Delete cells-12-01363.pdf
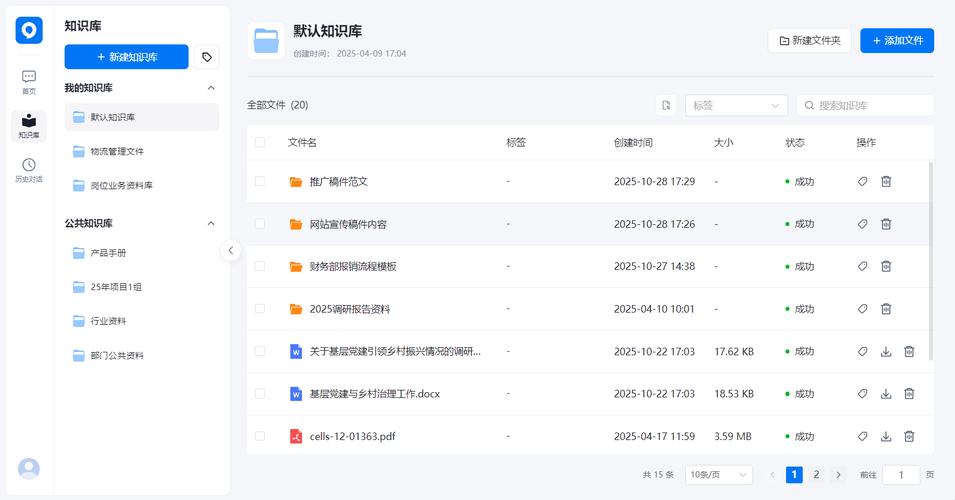Image resolution: width=955 pixels, height=500 pixels. pyautogui.click(x=909, y=436)
